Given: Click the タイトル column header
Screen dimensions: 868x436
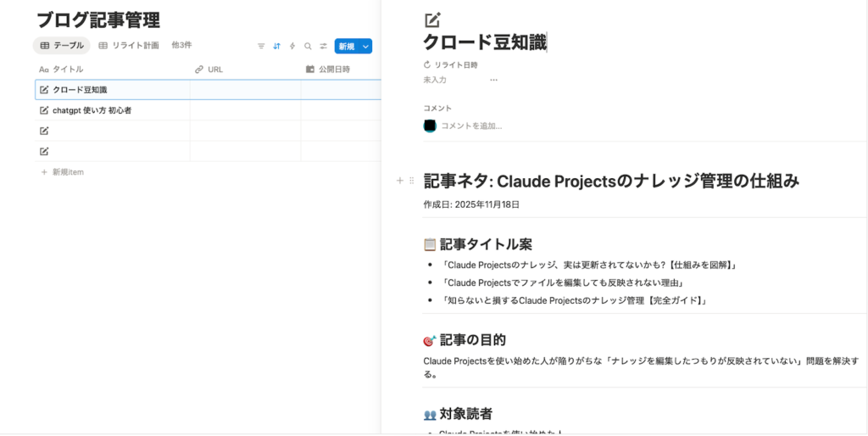Looking at the screenshot, I should tap(61, 70).
